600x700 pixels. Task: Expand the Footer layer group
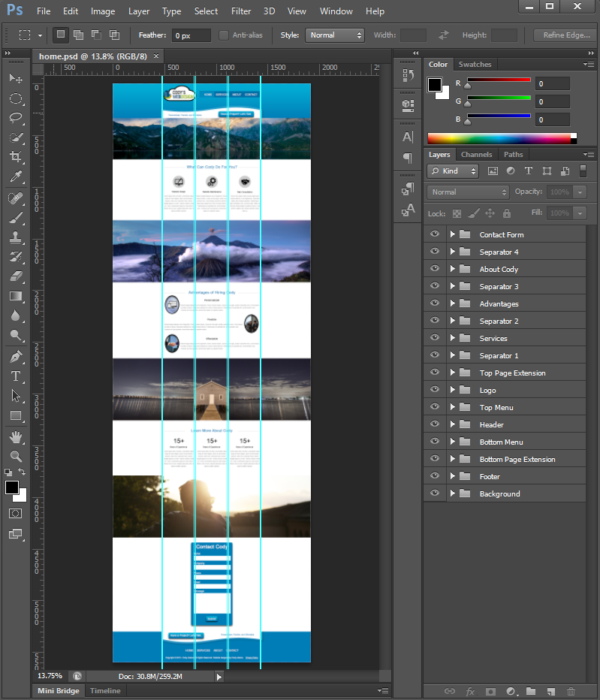[x=452, y=476]
